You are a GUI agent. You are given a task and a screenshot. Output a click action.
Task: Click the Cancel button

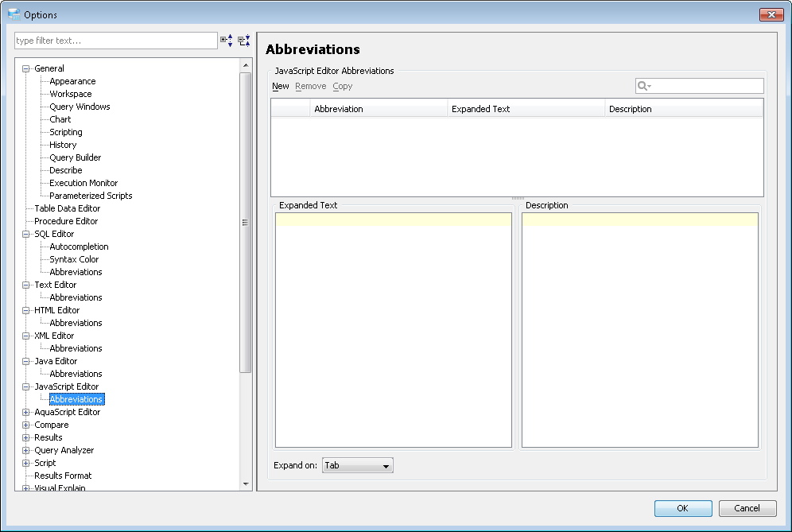[x=747, y=508]
